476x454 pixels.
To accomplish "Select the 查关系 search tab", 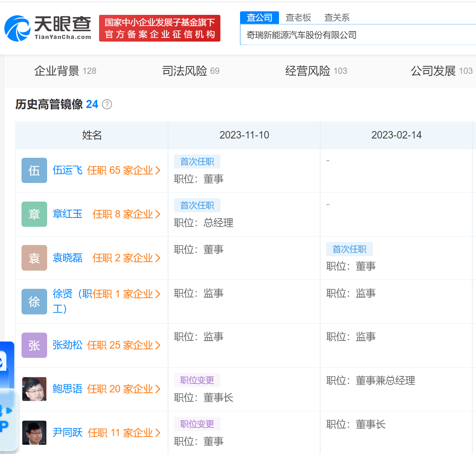I will point(337,17).
